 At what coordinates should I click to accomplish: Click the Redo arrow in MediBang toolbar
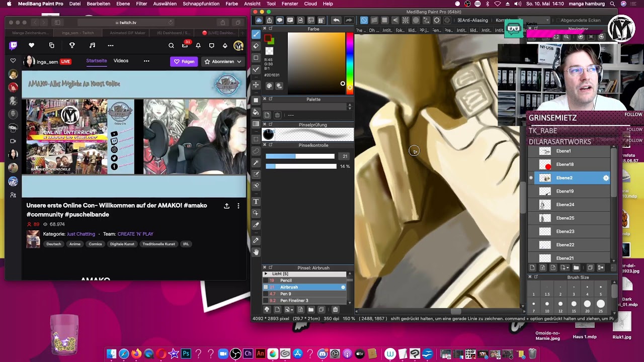point(348,20)
